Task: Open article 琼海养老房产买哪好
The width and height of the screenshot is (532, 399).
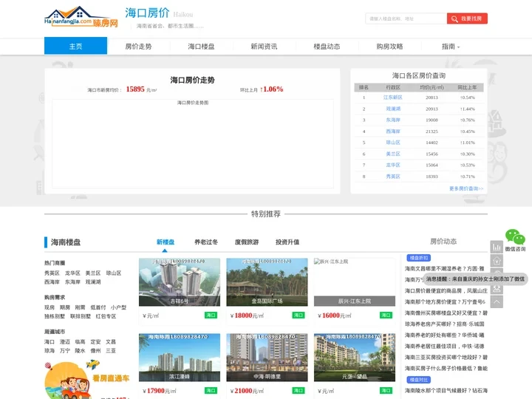Action: point(445,324)
